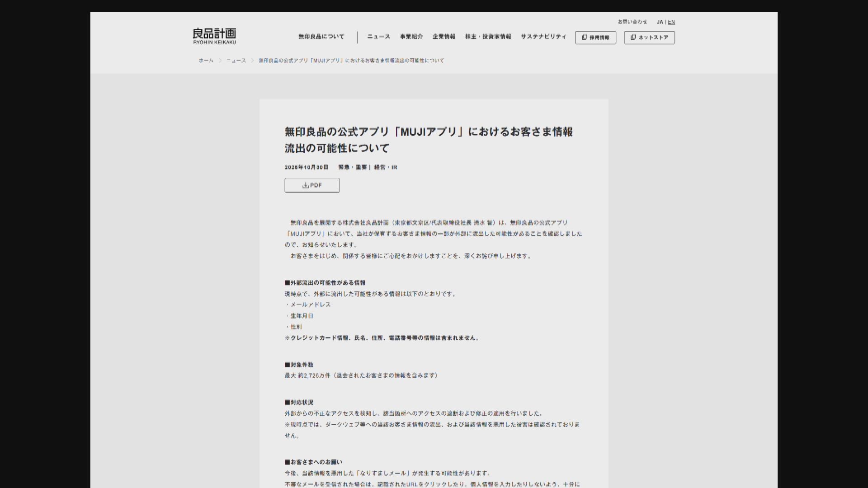
Task: Click the メールアドレス list item
Action: tap(308, 305)
